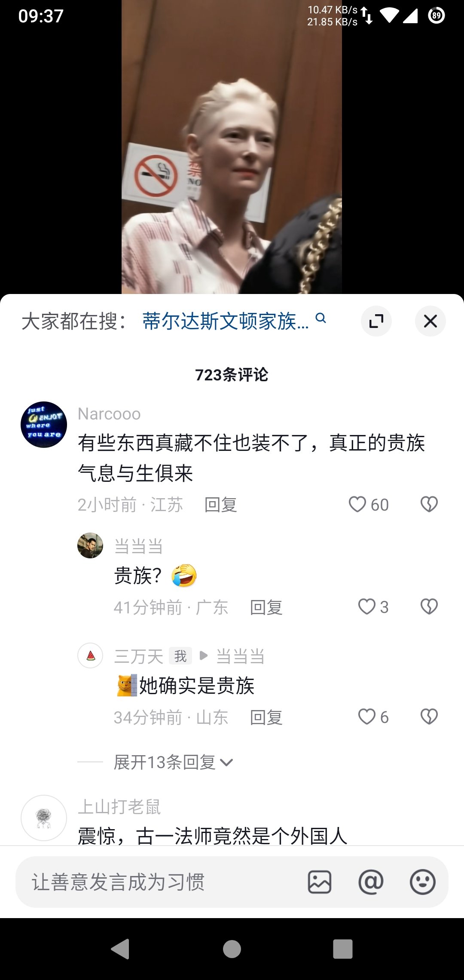This screenshot has height=980, width=464.
Task: Open trending search 蒂尔达斯文顿家族
Action: coord(226,321)
